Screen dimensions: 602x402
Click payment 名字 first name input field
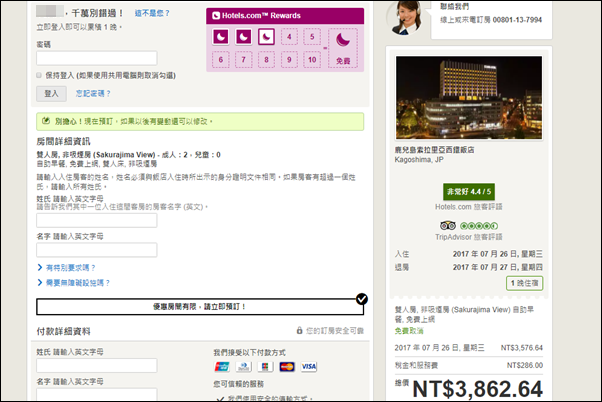tap(97, 395)
